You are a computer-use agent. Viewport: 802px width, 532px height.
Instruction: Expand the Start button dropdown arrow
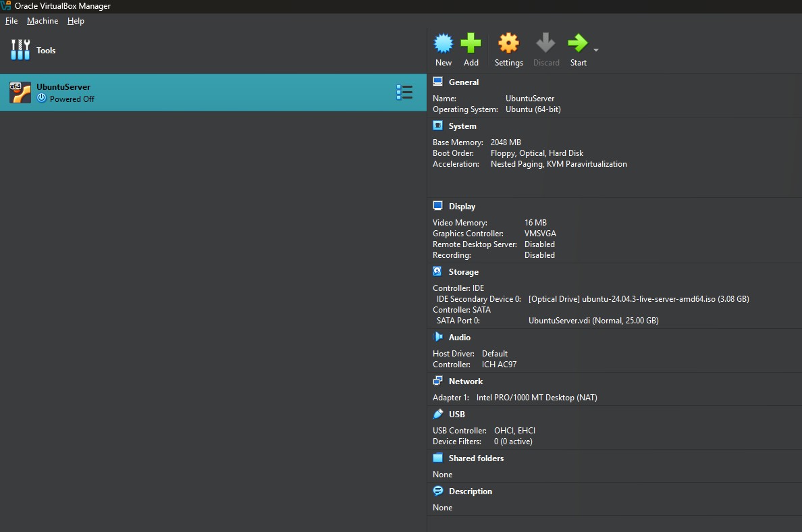point(596,50)
